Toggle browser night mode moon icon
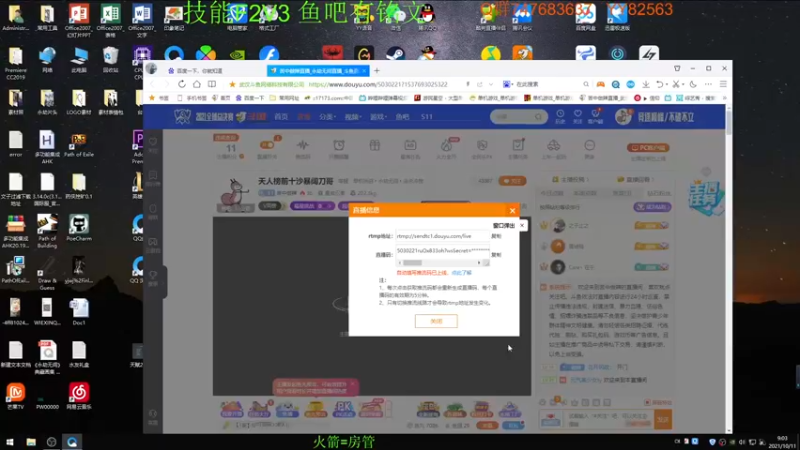Screen dimensions: 800x450 pyautogui.click(x=693, y=84)
